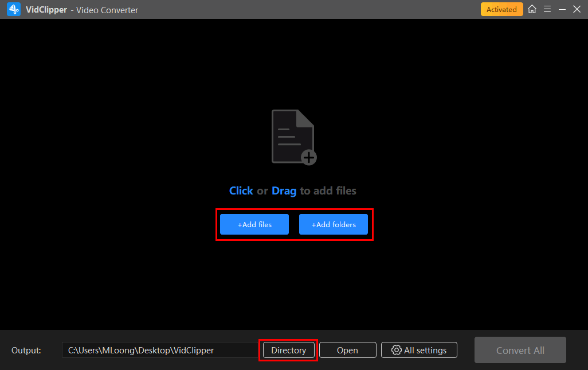Close the VidClipper window
Viewport: 588px width, 370px height.
[x=577, y=9]
